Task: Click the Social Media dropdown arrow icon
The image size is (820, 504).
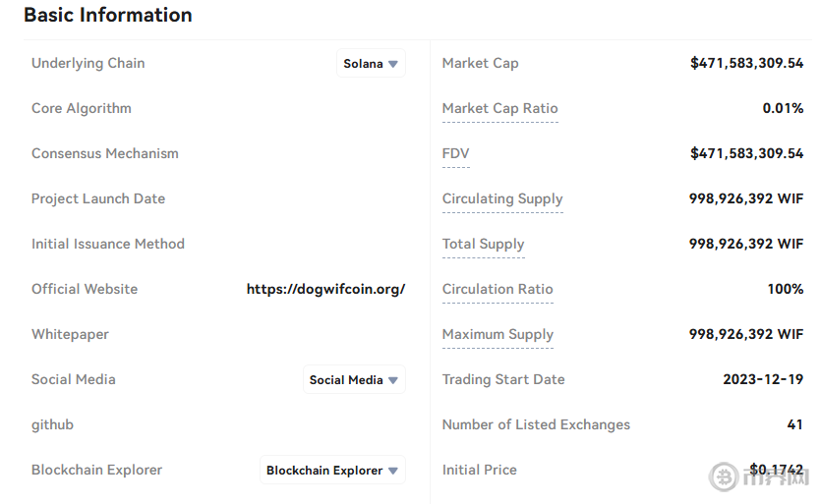Action: [393, 380]
